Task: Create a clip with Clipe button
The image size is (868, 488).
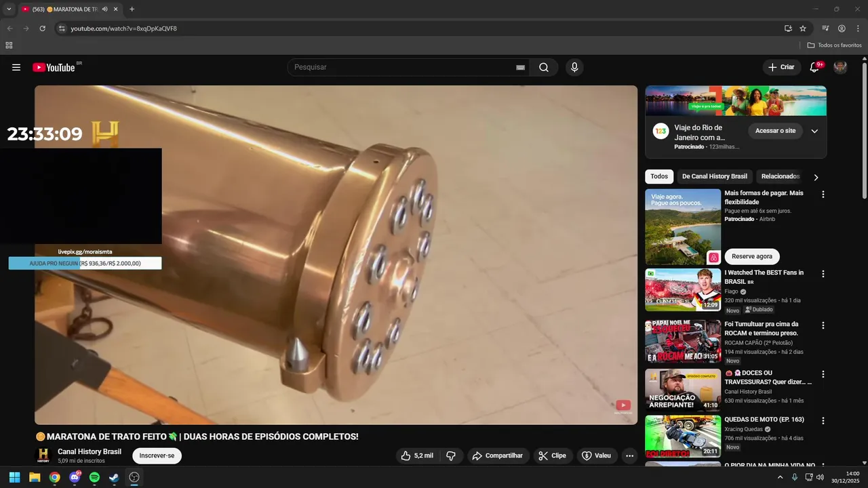Action: pyautogui.click(x=552, y=455)
